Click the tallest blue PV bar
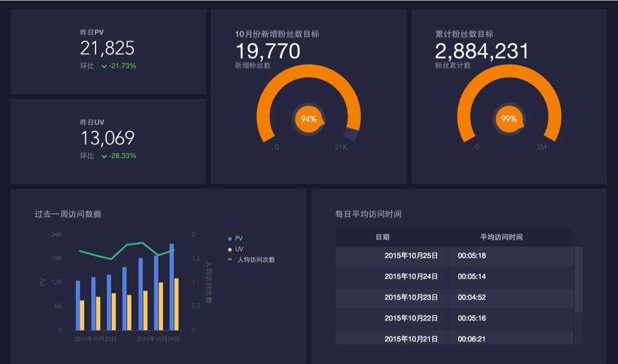Screen dimensions: 618x364 172,287
